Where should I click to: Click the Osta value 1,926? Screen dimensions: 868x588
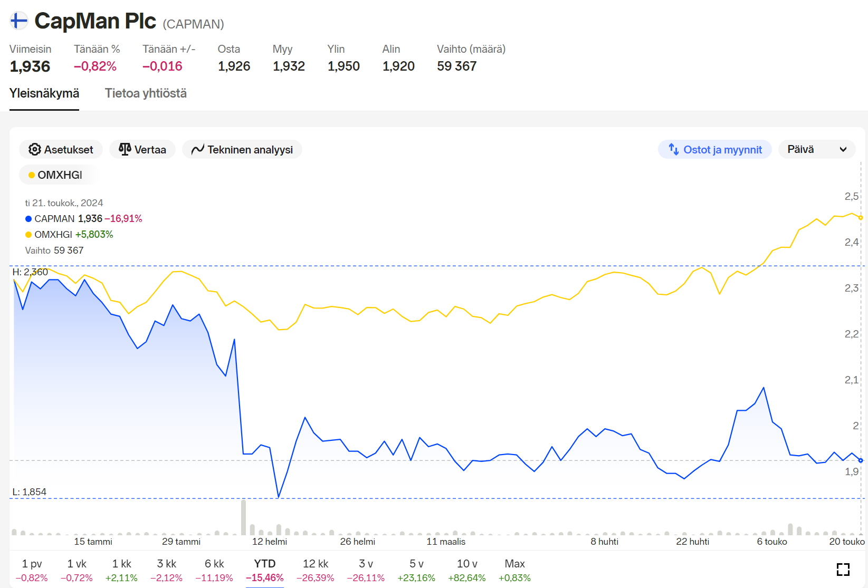[x=234, y=66]
